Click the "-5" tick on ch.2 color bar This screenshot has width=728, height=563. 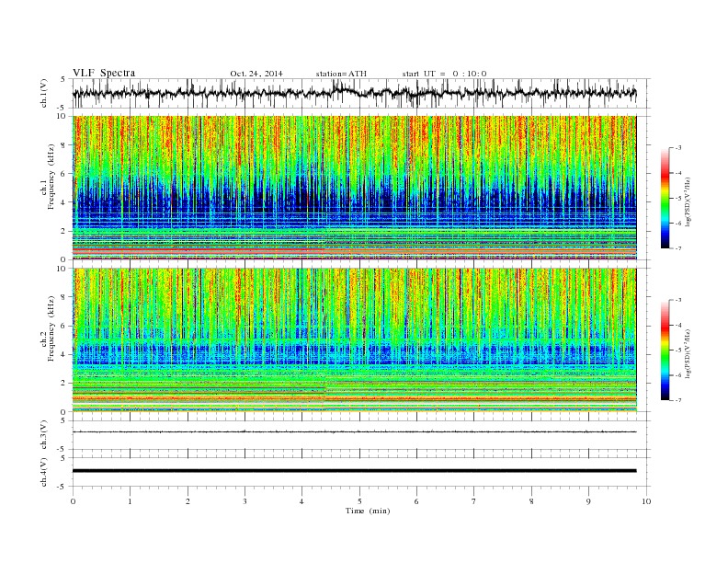[x=677, y=350]
